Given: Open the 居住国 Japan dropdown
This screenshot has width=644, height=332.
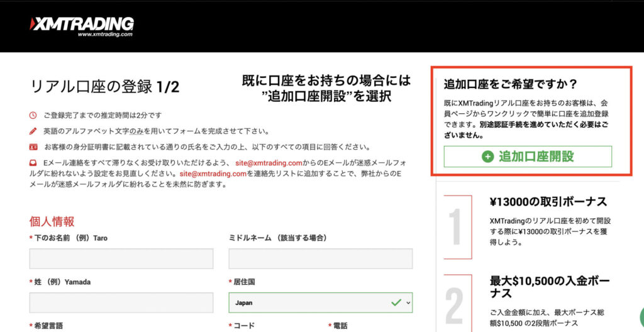Looking at the screenshot, I should (320, 303).
